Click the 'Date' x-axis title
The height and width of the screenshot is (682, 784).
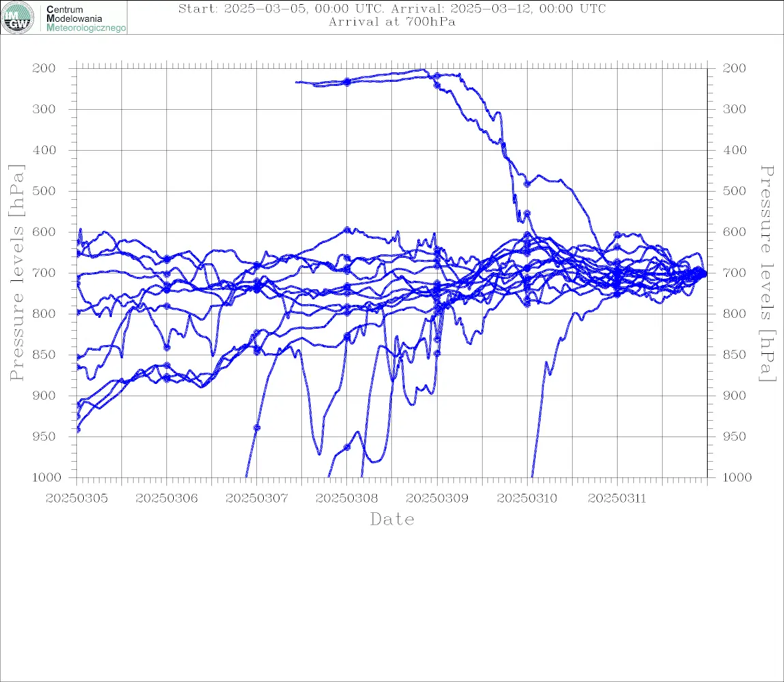coord(393,520)
